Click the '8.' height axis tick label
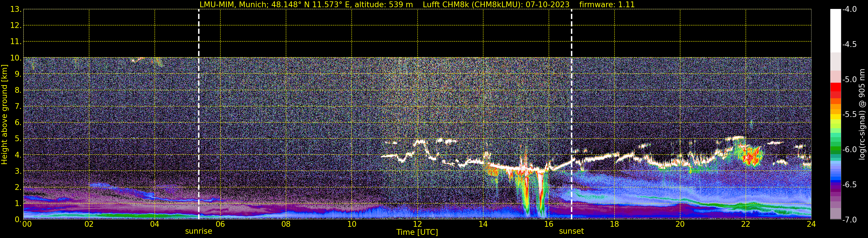This screenshot has width=868, height=238. click(18, 90)
